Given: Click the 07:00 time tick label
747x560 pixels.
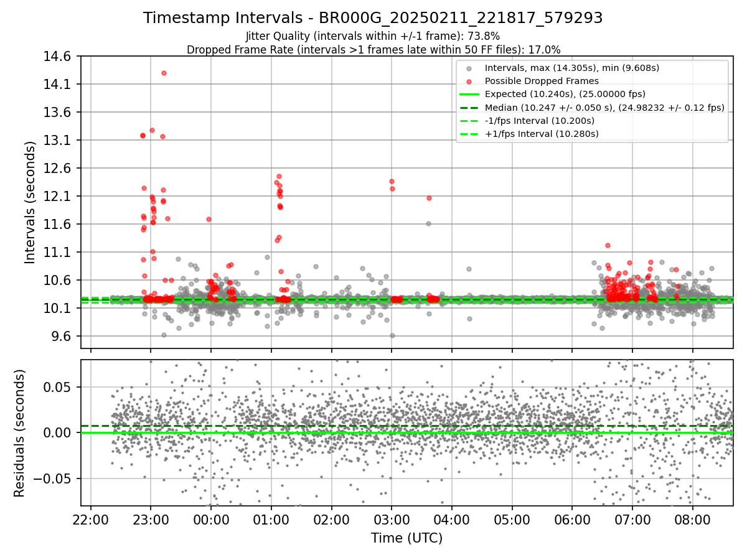Looking at the screenshot, I should [x=632, y=520].
